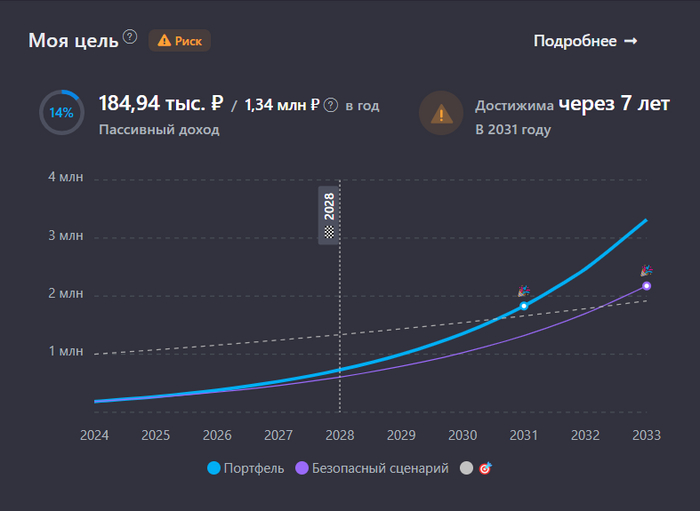Click the party popper icon above 2033

647,271
